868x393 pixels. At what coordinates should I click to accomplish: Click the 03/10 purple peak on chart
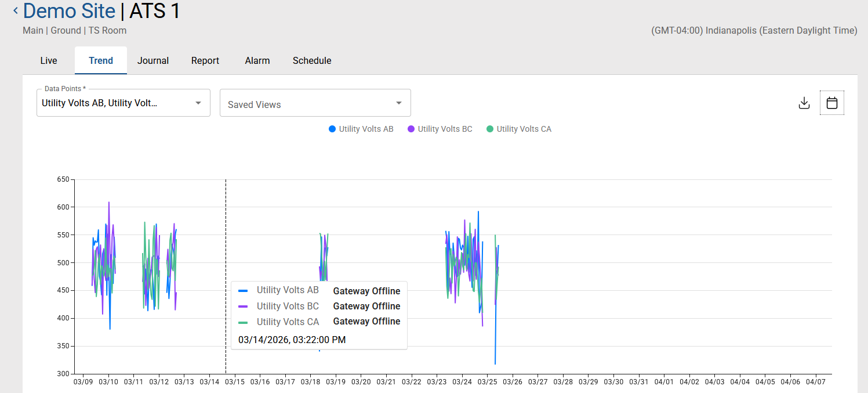pos(109,203)
